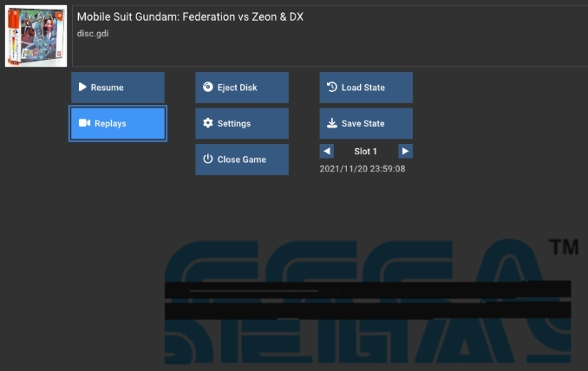Image resolution: width=588 pixels, height=371 pixels.
Task: Click the Gundam game cover thumbnail
Action: point(36,36)
